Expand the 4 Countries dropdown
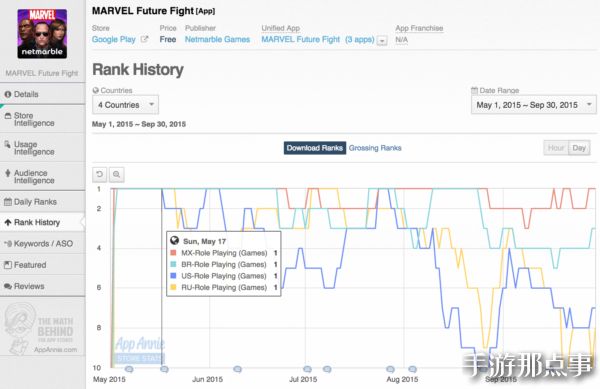Screen dimensions: 600x389 126,105
